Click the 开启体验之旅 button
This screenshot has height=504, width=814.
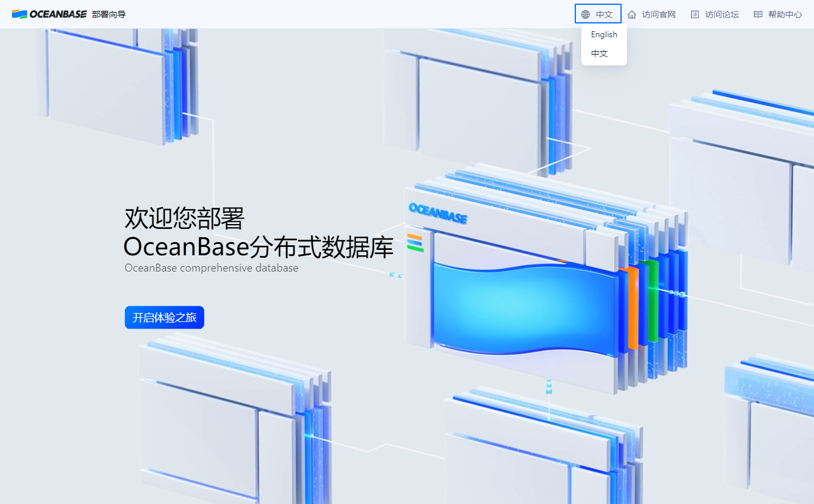(164, 317)
